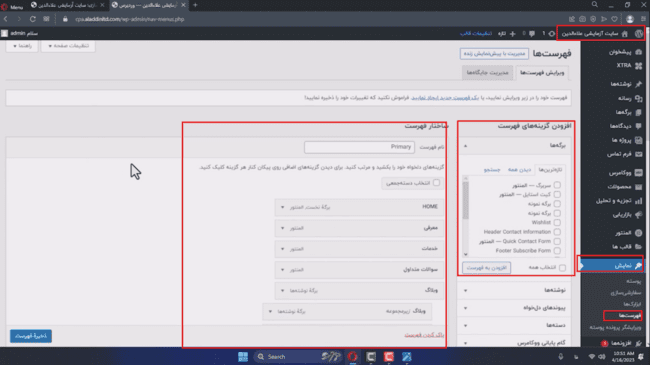
Task: Open the راهنما help button
Action: click(22, 46)
